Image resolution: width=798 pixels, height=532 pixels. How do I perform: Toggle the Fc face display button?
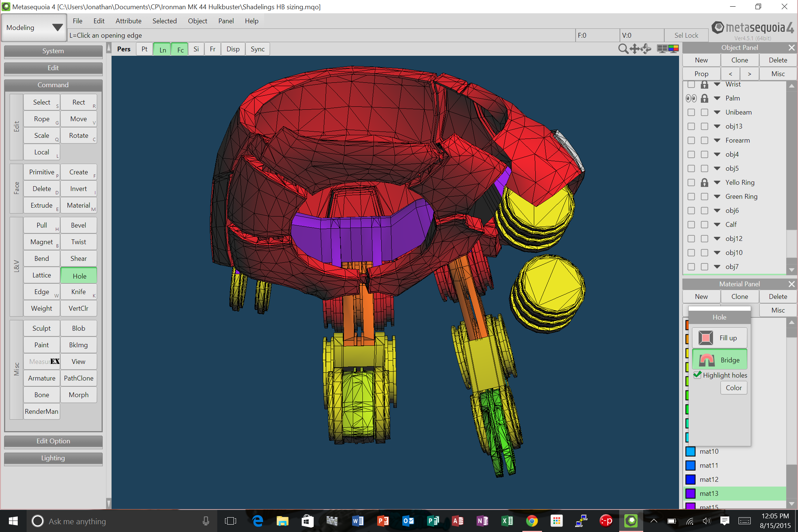[180, 49]
